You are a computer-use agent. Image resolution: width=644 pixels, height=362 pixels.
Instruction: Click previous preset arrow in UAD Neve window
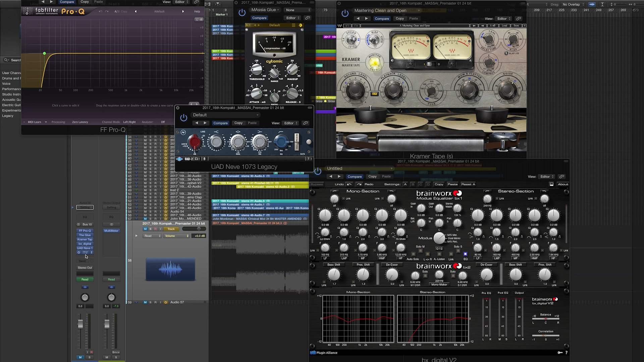[x=197, y=123]
